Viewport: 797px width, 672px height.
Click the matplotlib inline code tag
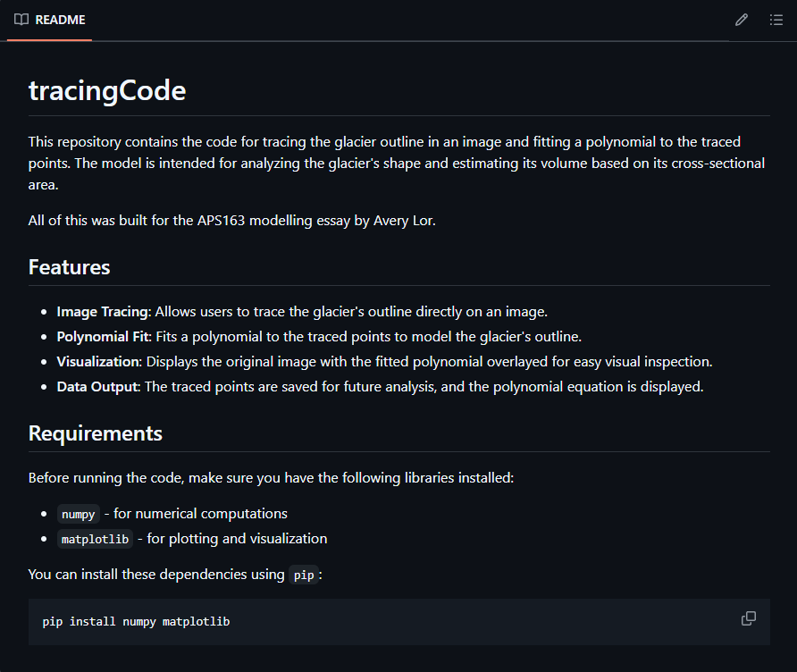point(95,539)
